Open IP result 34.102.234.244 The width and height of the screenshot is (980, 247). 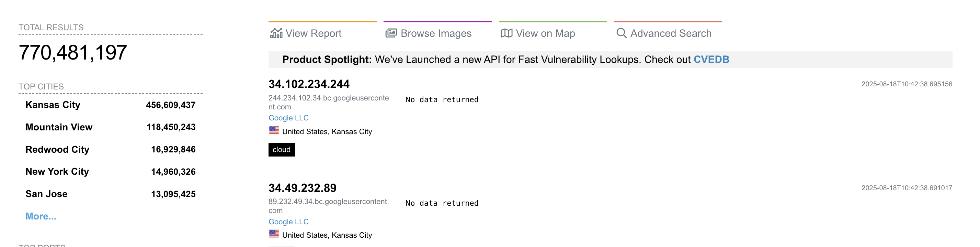tap(309, 84)
